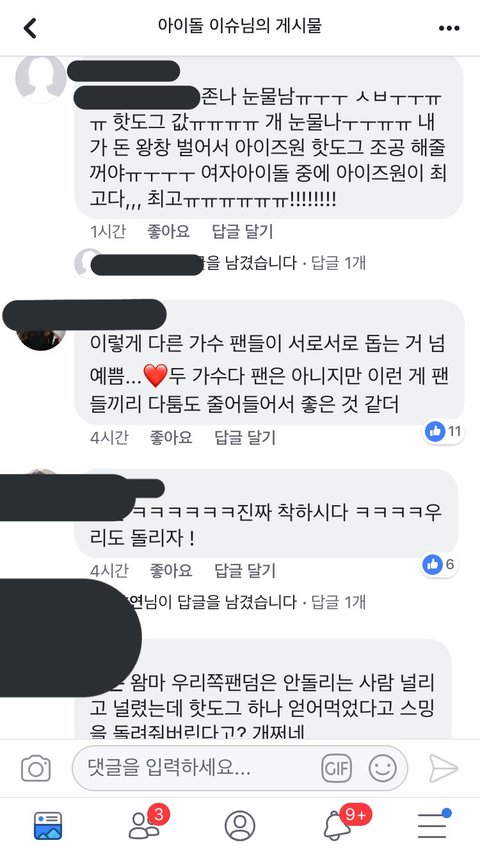The height and width of the screenshot is (854, 480).
Task: Expand 답글 1개 under 착하시다 comment
Action: tap(338, 602)
